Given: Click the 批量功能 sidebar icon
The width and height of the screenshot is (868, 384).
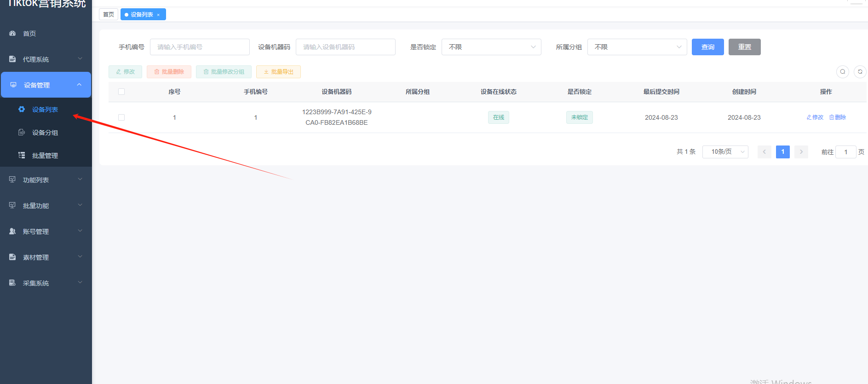Looking at the screenshot, I should pos(12,205).
